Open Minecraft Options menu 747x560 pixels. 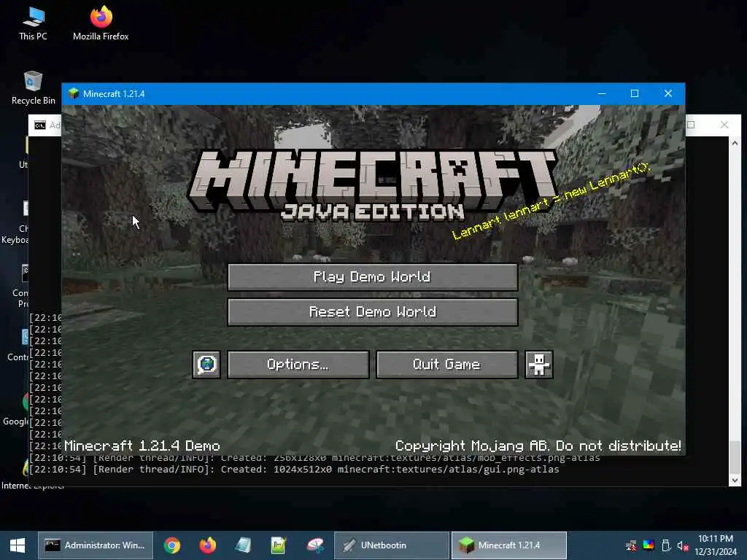pyautogui.click(x=298, y=365)
